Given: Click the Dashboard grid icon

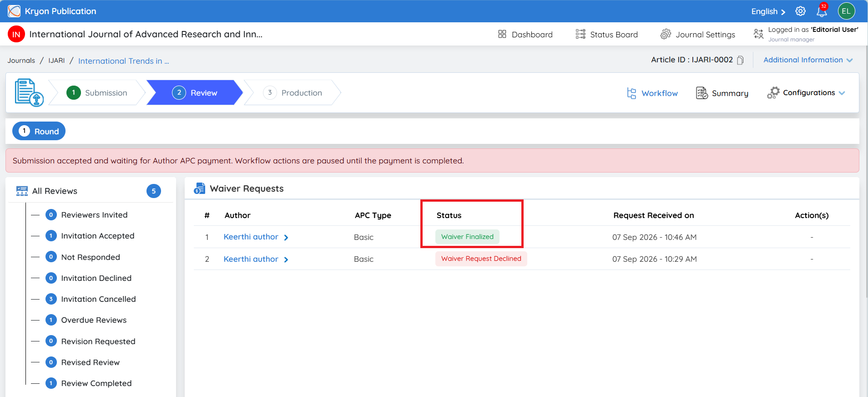Looking at the screenshot, I should pos(502,34).
